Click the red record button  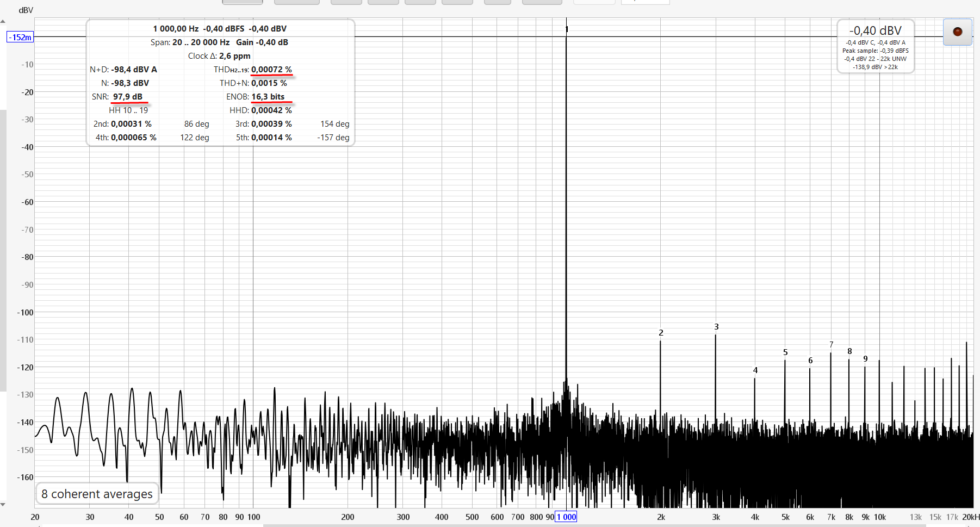tap(957, 32)
